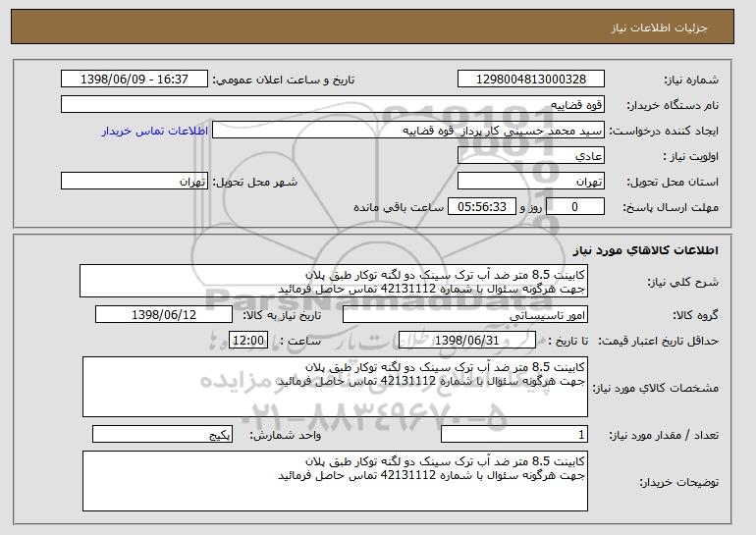
Task: Click the quantity field showing 1
Action: coord(514,434)
